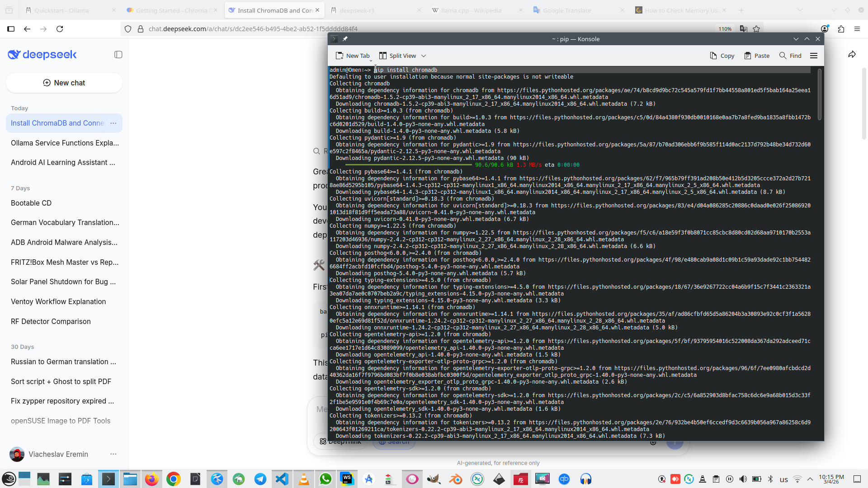868x488 pixels.
Task: Click the Copy button in Konsole
Action: pos(722,56)
